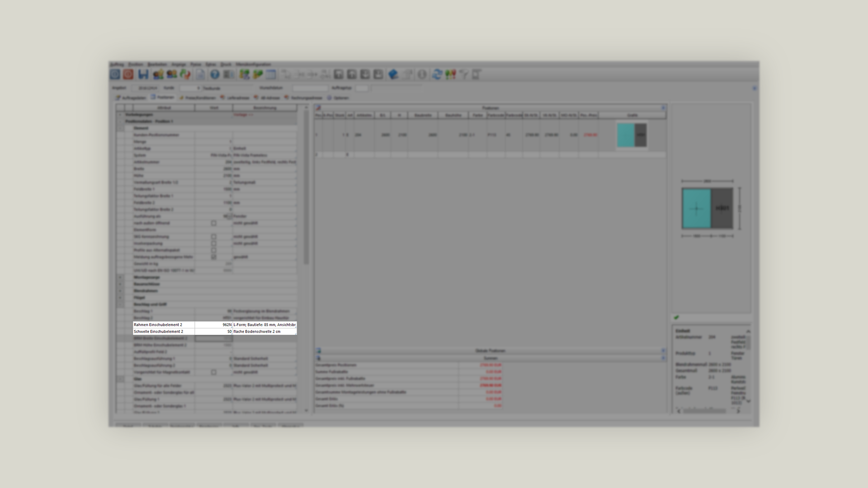
Task: Select the 'Rahmen Einschubelement 2' row label
Action: tap(158, 325)
